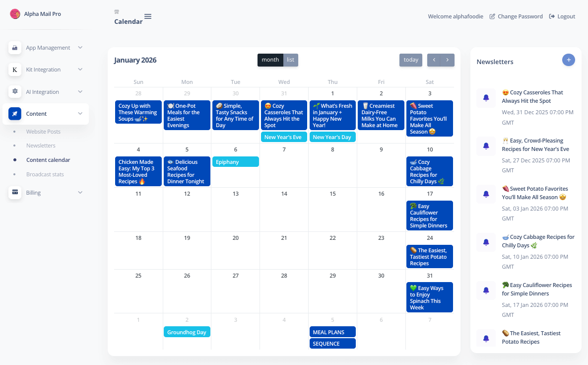588x365 pixels.
Task: Click the bell icon for Groundhog-week Spinach newsletter
Action: pos(485,338)
